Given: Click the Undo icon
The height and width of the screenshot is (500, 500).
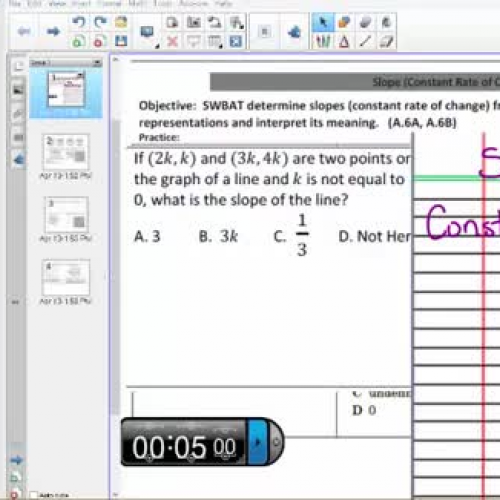Looking at the screenshot, I should click(x=78, y=22).
